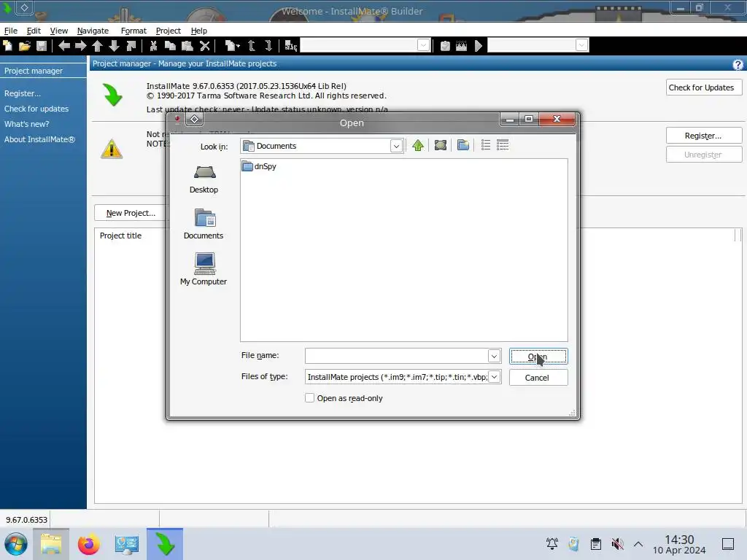Image resolution: width=747 pixels, height=560 pixels.
Task: Select Desktop in the places sidebar
Action: coord(204,179)
